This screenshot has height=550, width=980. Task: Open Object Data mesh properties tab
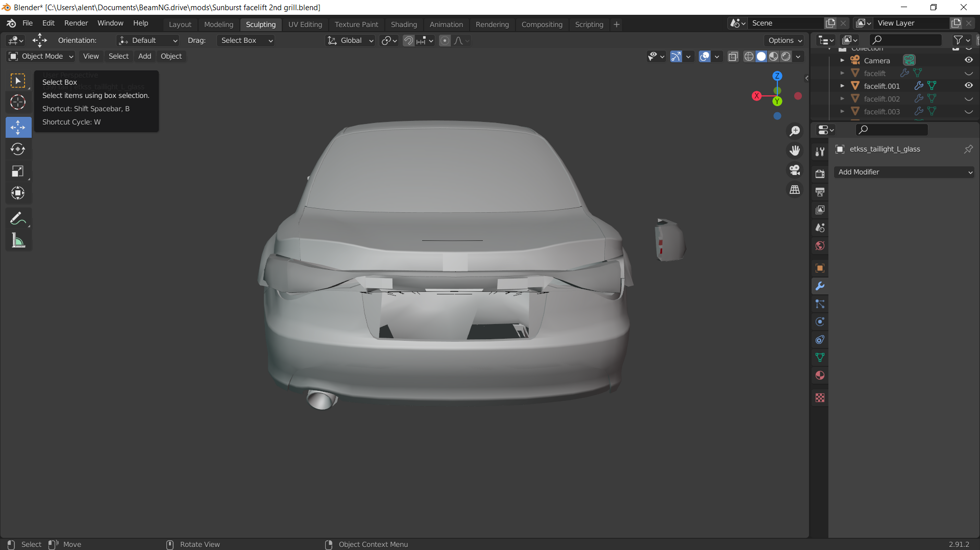[820, 357]
